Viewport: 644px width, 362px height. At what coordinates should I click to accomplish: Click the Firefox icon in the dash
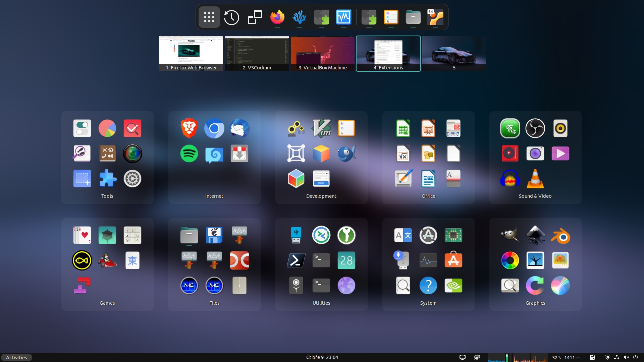(277, 17)
